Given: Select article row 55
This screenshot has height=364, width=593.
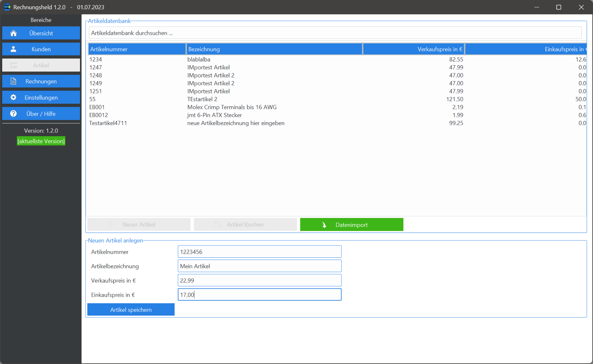Looking at the screenshot, I should [x=337, y=99].
